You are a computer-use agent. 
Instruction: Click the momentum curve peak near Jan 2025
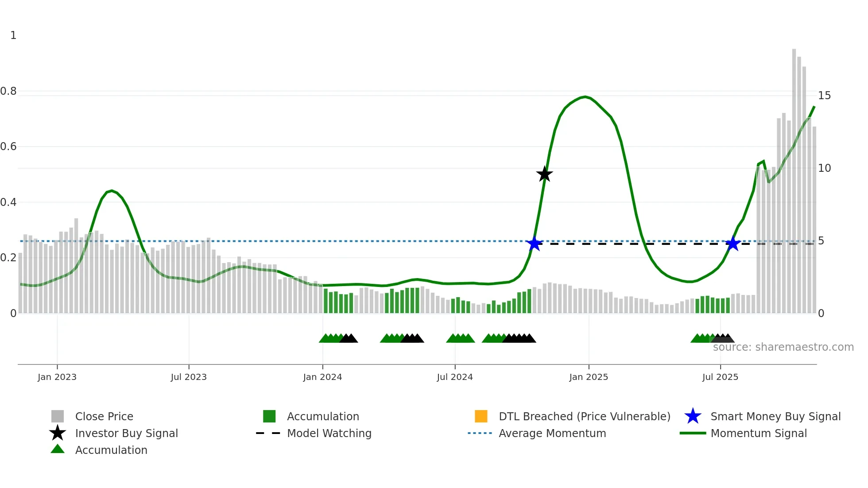click(585, 97)
